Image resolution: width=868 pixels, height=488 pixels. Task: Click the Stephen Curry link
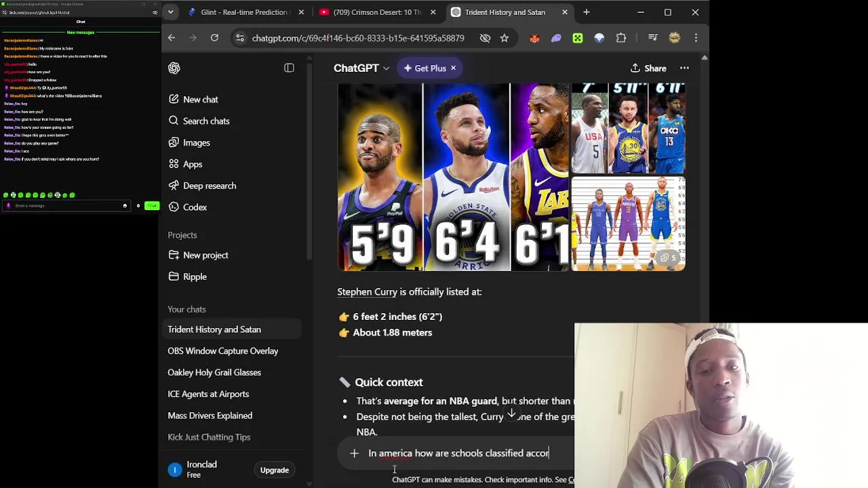pyautogui.click(x=367, y=291)
